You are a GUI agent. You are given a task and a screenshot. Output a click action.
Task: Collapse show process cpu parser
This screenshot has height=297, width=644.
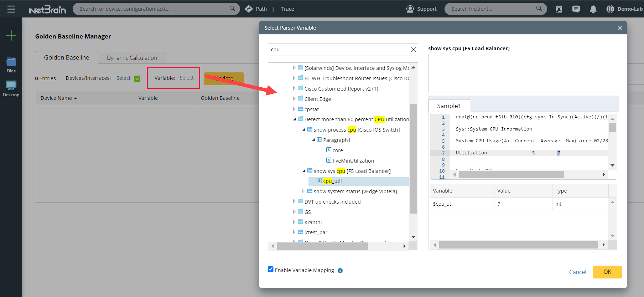coord(303,129)
